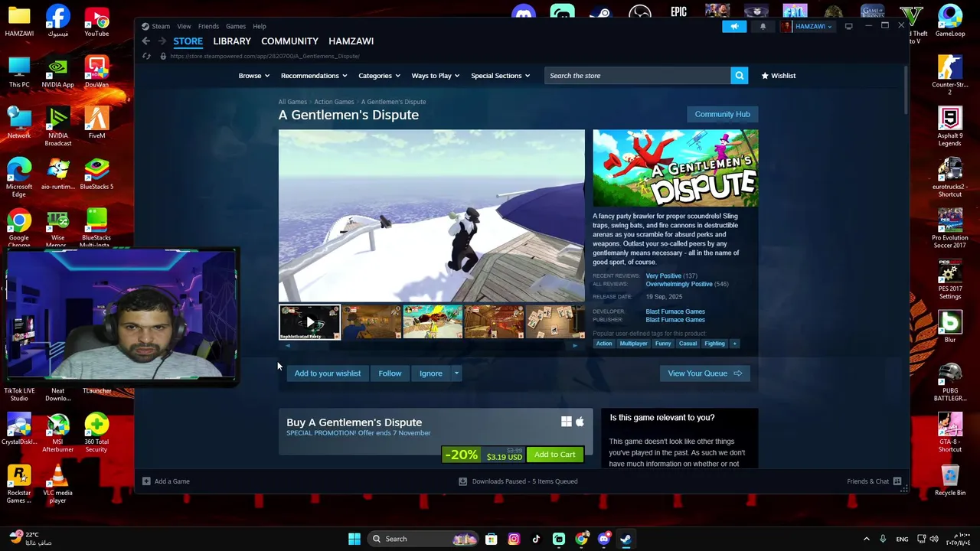
Task: Expand the Categories dropdown
Action: [x=379, y=76]
